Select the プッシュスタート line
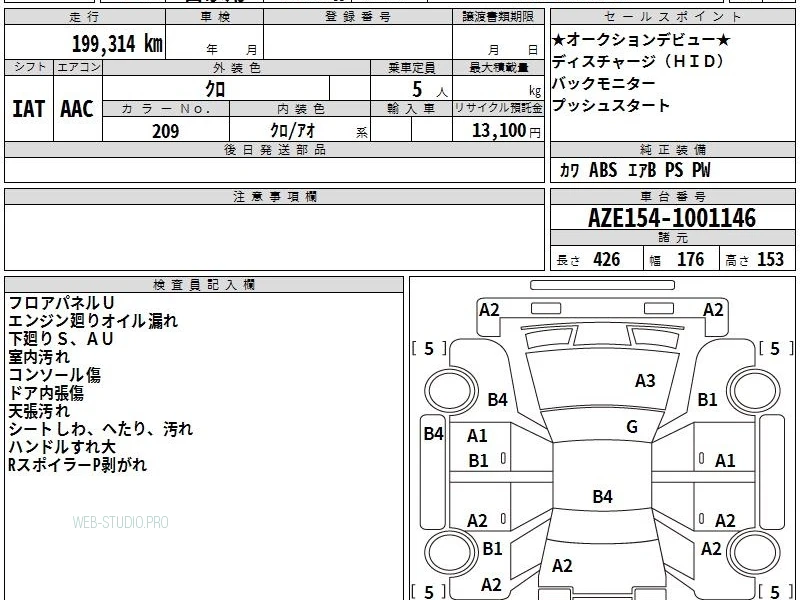 pyautogui.click(x=611, y=105)
